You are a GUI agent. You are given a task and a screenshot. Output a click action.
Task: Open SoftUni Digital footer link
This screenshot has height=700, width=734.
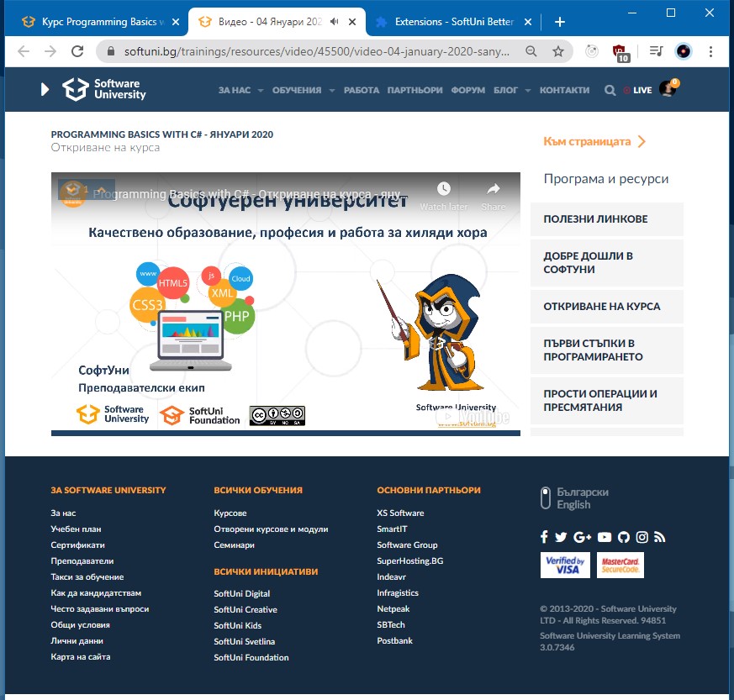point(241,593)
